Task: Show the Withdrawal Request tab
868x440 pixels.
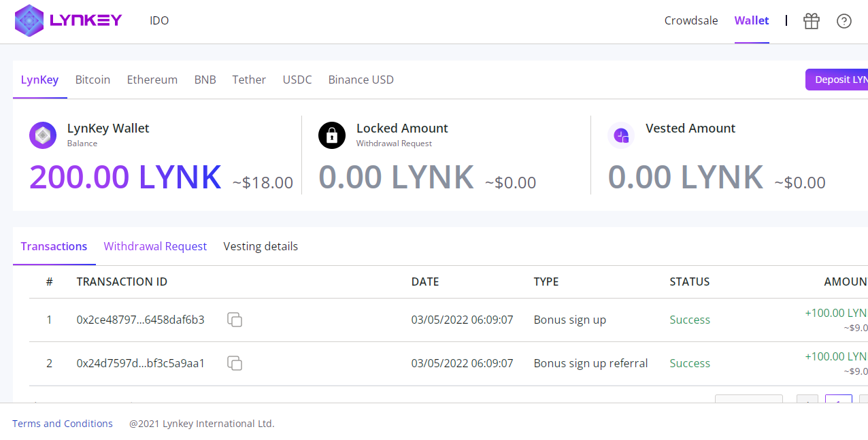Action: click(155, 246)
